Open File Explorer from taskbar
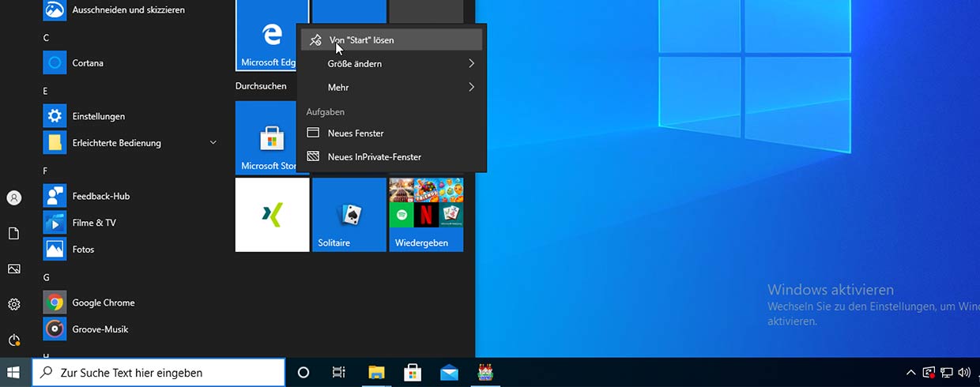The width and height of the screenshot is (980, 387). coord(376,372)
